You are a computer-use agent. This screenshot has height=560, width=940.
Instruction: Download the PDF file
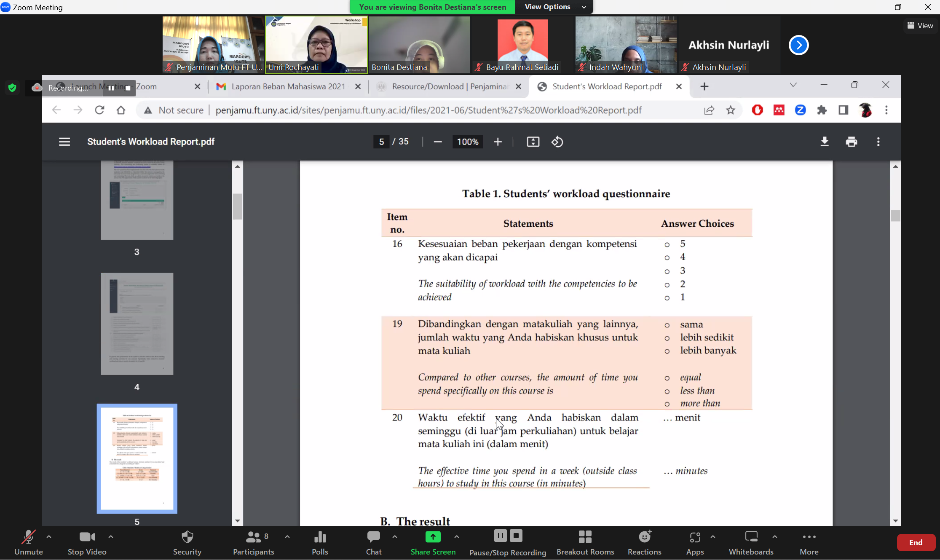pos(825,142)
